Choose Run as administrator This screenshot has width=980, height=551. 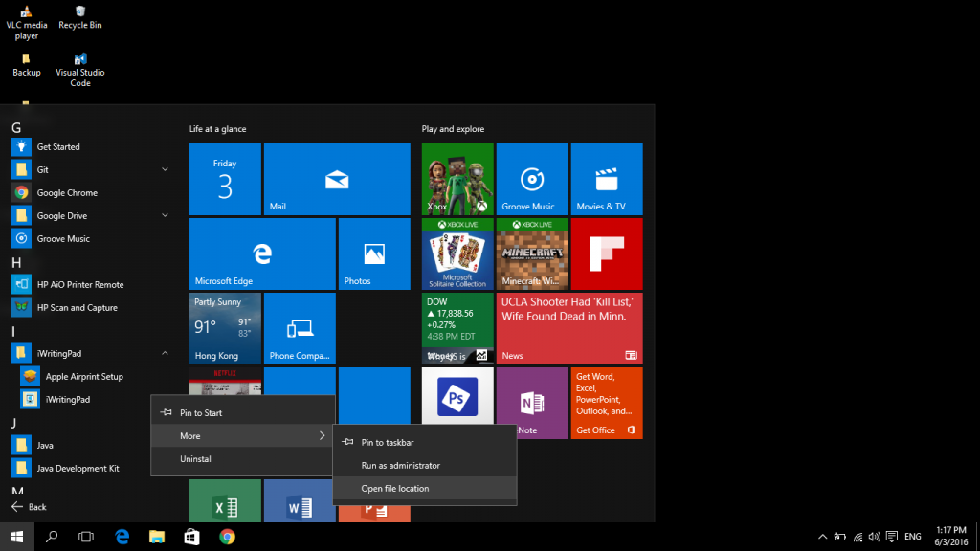pyautogui.click(x=400, y=466)
